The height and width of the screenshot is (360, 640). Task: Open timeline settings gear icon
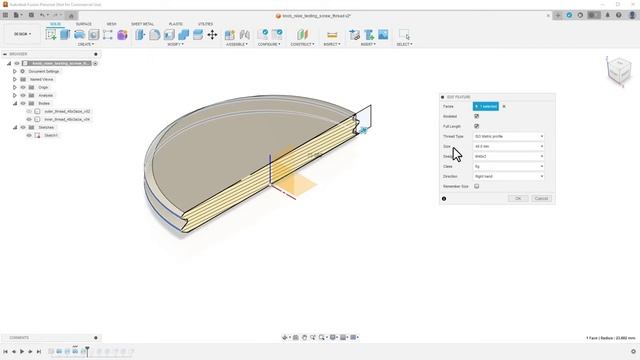tap(633, 351)
